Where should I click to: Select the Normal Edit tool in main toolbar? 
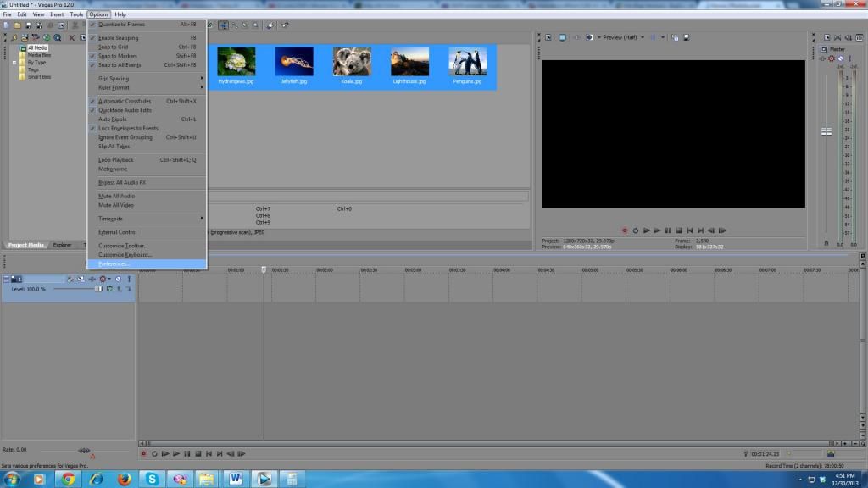[223, 25]
